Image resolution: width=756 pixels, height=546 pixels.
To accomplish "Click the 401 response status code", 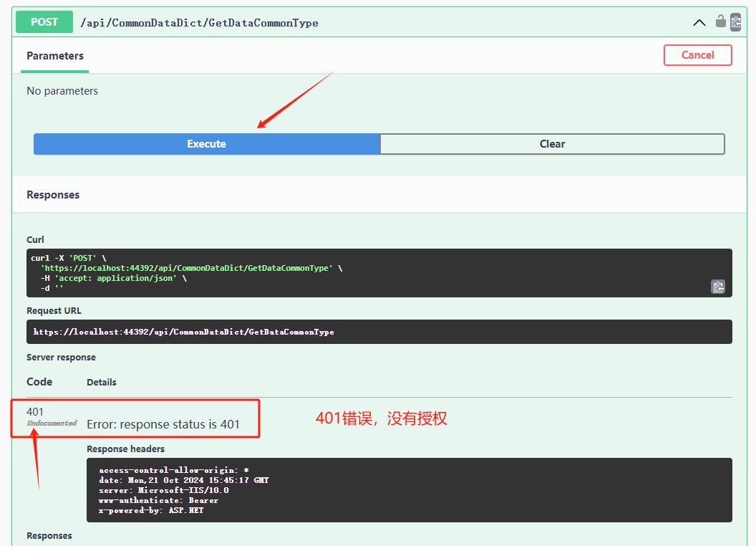I will 35,411.
